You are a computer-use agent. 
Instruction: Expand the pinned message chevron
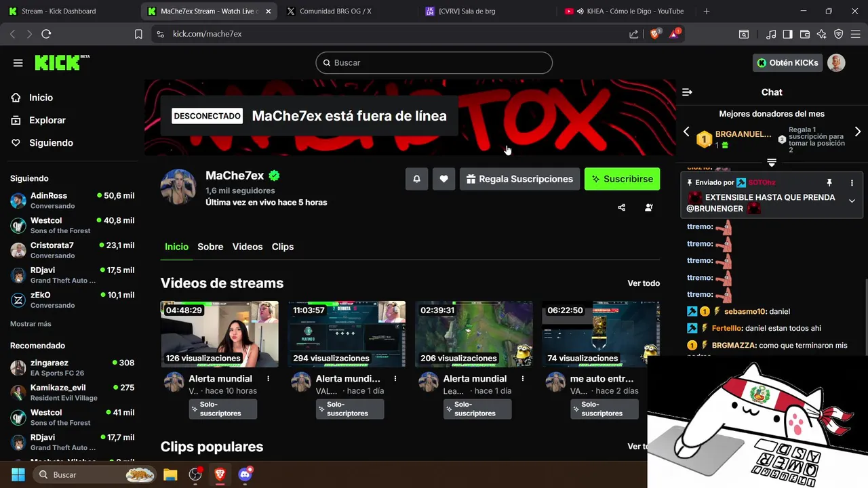pyautogui.click(x=852, y=201)
